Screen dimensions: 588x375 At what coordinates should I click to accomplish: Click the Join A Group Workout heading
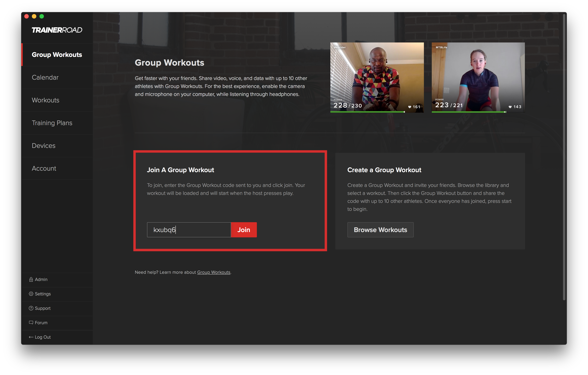181,170
